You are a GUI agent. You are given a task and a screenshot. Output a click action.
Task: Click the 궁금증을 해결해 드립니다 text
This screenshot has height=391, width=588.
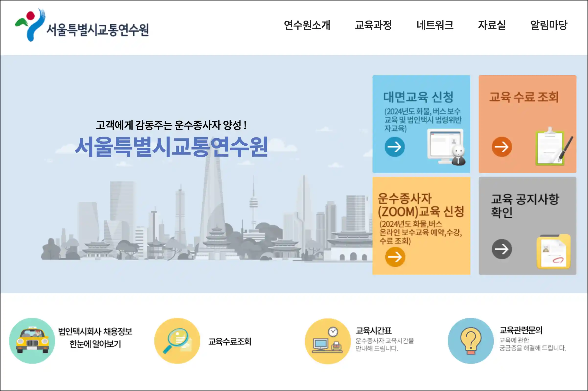pyautogui.click(x=533, y=348)
